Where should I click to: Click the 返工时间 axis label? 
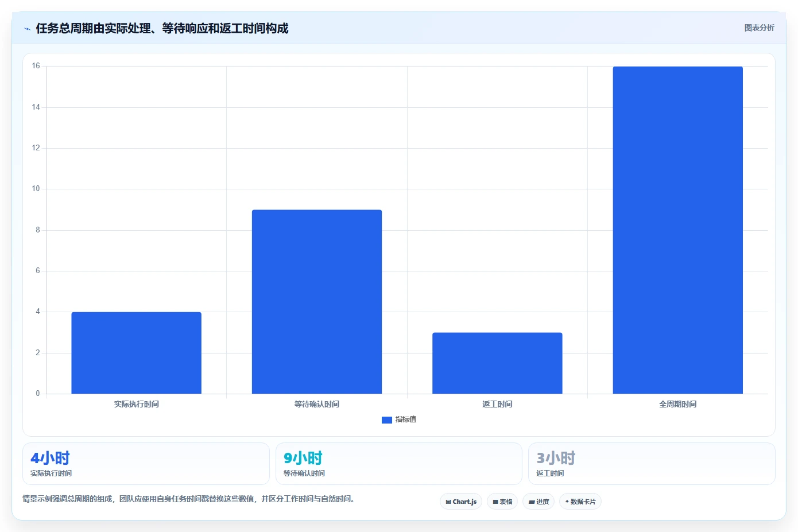click(497, 404)
